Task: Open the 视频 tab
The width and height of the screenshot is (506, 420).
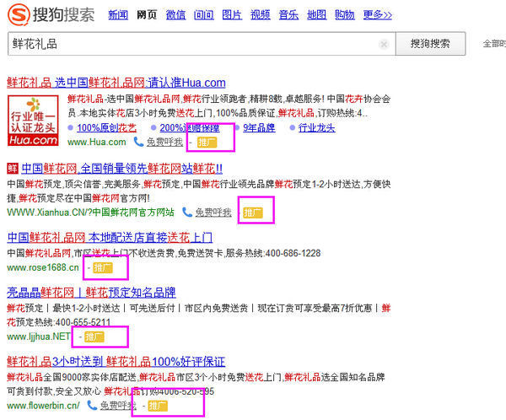Action: tap(260, 15)
